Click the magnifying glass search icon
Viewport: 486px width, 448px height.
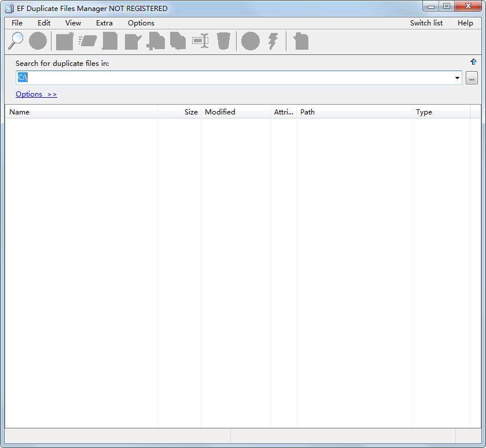coord(15,40)
